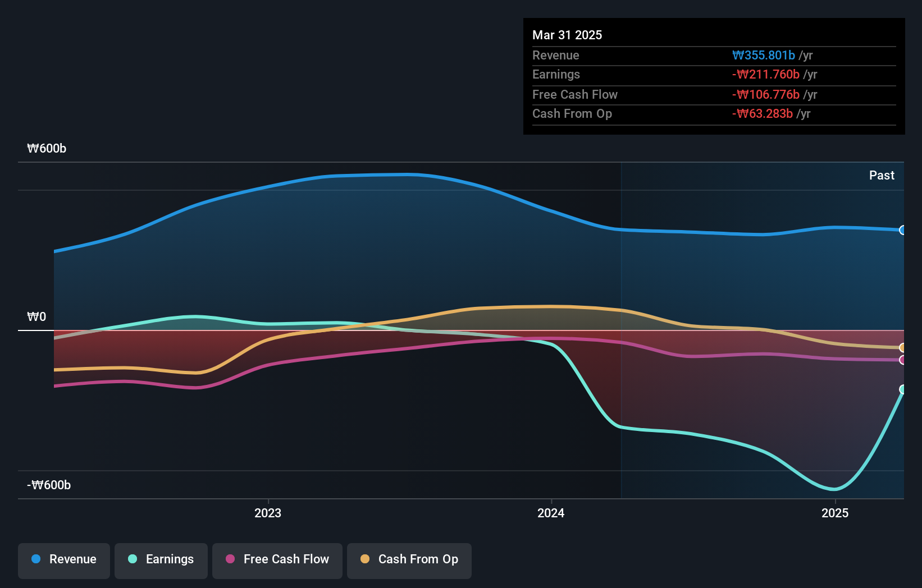The height and width of the screenshot is (588, 922).
Task: Click the 2024 x-axis label
Action: 551,513
